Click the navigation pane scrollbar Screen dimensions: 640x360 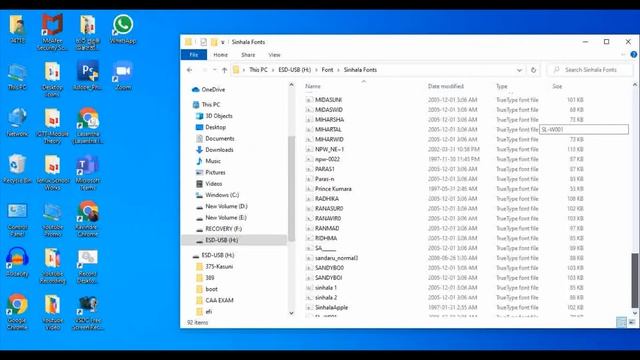tap(291, 188)
